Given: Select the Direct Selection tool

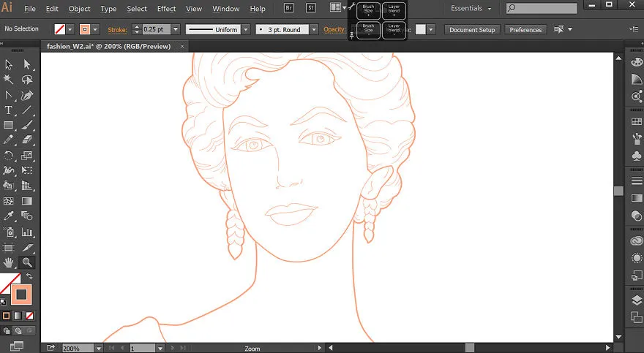Looking at the screenshot, I should tap(27, 65).
